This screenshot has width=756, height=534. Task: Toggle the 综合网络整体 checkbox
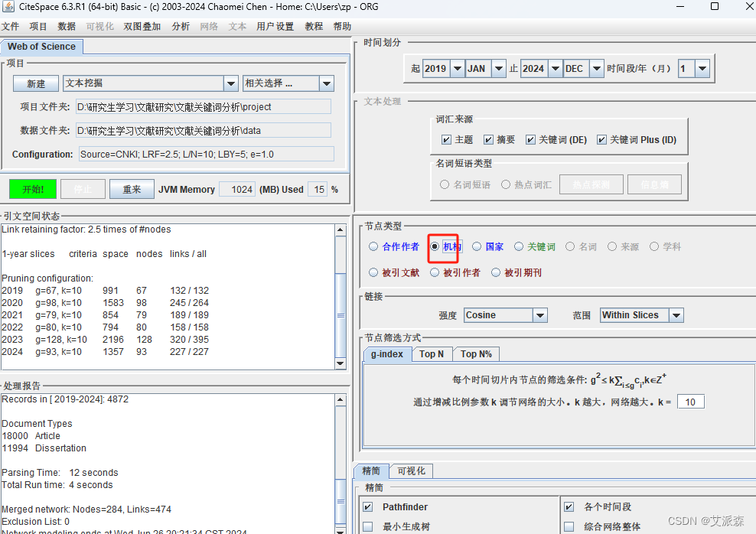(569, 527)
